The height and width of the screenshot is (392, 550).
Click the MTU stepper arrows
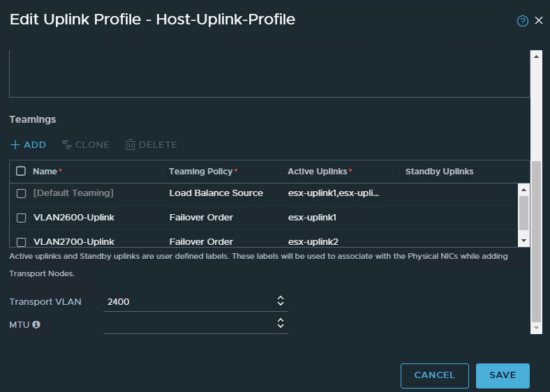pos(281,323)
